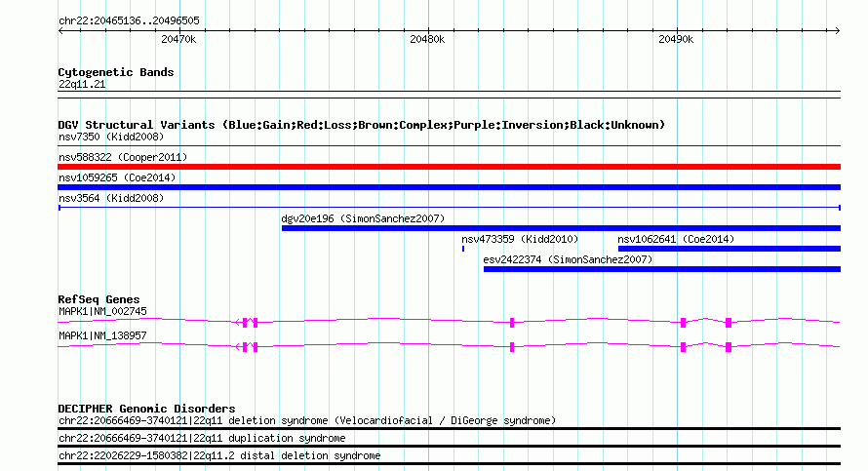Click the esv2422374 (SimonSanchez2007) label
The image size is (868, 471).
point(568,259)
